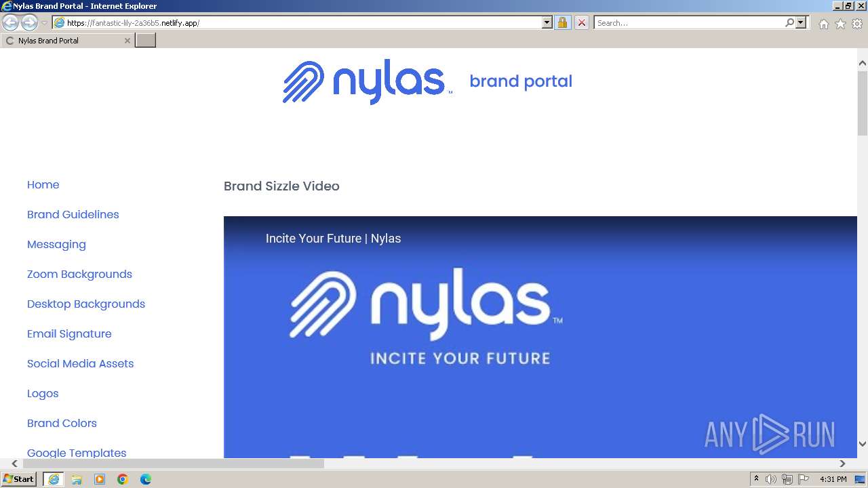Click the volume speaker tray icon

point(771,479)
